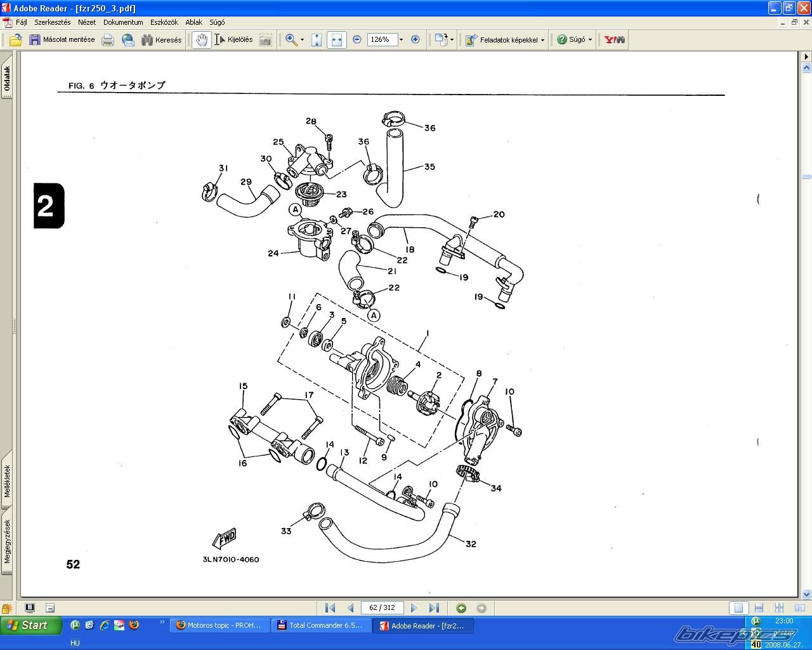Click vertical scrollbar up arrow
The width and height of the screenshot is (812, 650).
pyautogui.click(x=806, y=67)
